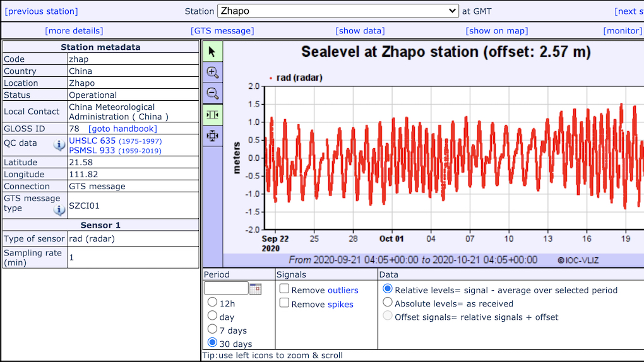Open the goto handbook link

tap(122, 129)
